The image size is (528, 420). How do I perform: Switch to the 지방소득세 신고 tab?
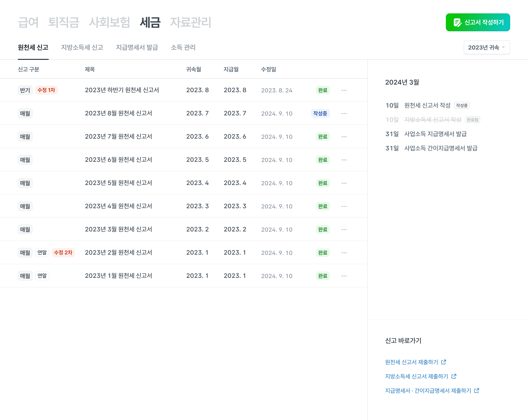(x=82, y=48)
